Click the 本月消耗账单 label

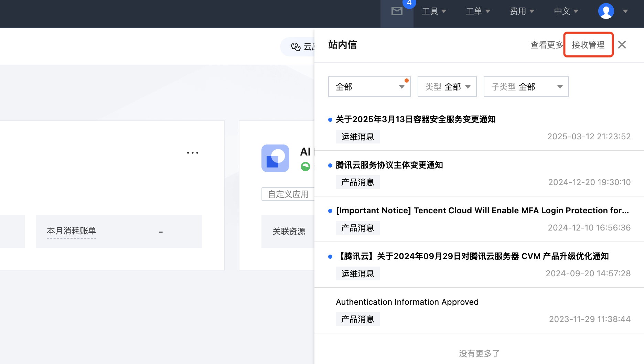click(x=72, y=231)
